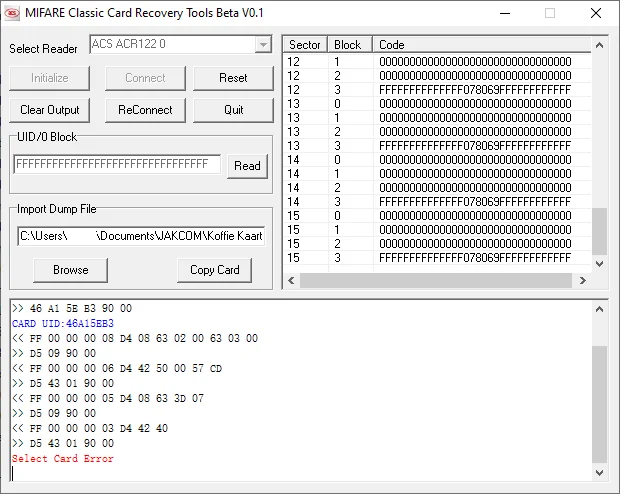Select sector 15 block 2 row
This screenshot has height=494, width=620.
click(x=437, y=244)
